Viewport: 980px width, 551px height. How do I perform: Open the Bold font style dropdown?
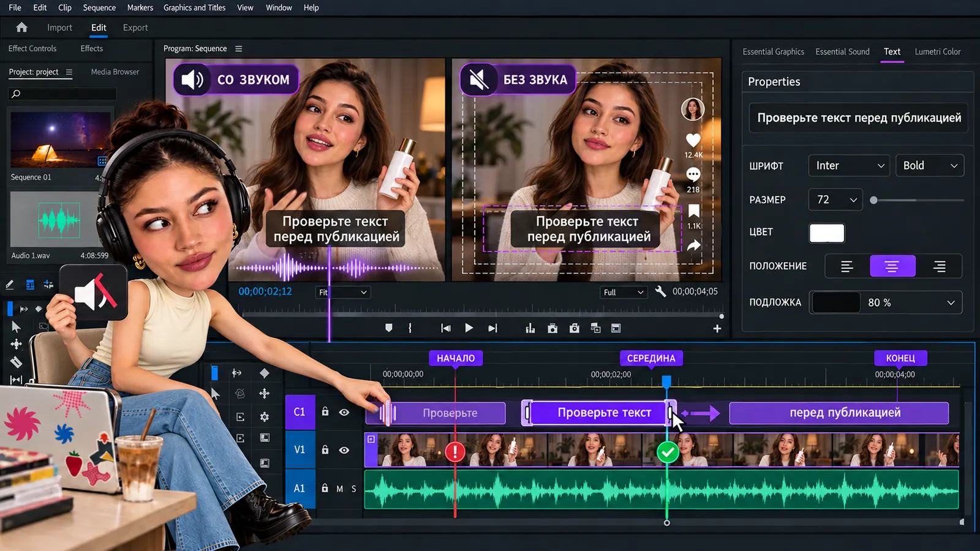930,165
